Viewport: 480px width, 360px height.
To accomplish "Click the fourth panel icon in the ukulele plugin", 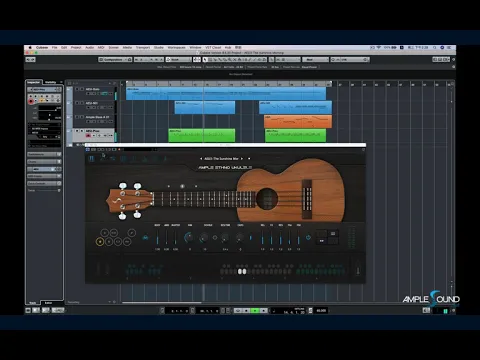I will (123, 159).
